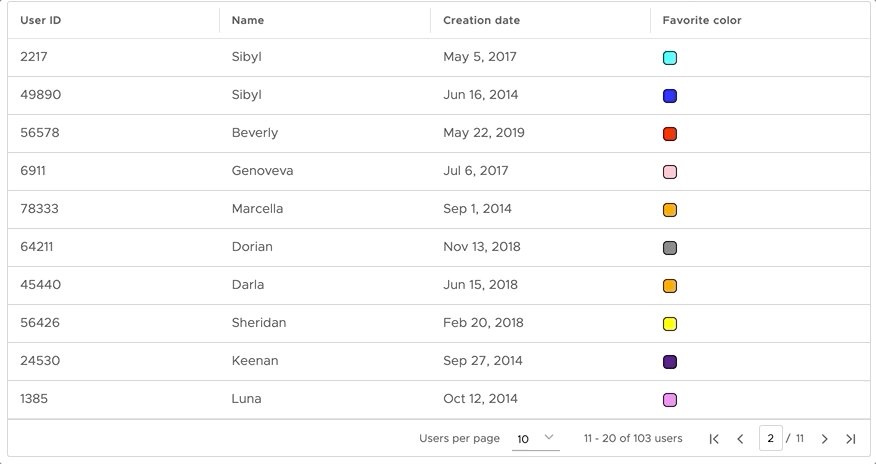The image size is (876, 464).
Task: Go to the first page of users
Action: pos(714,439)
